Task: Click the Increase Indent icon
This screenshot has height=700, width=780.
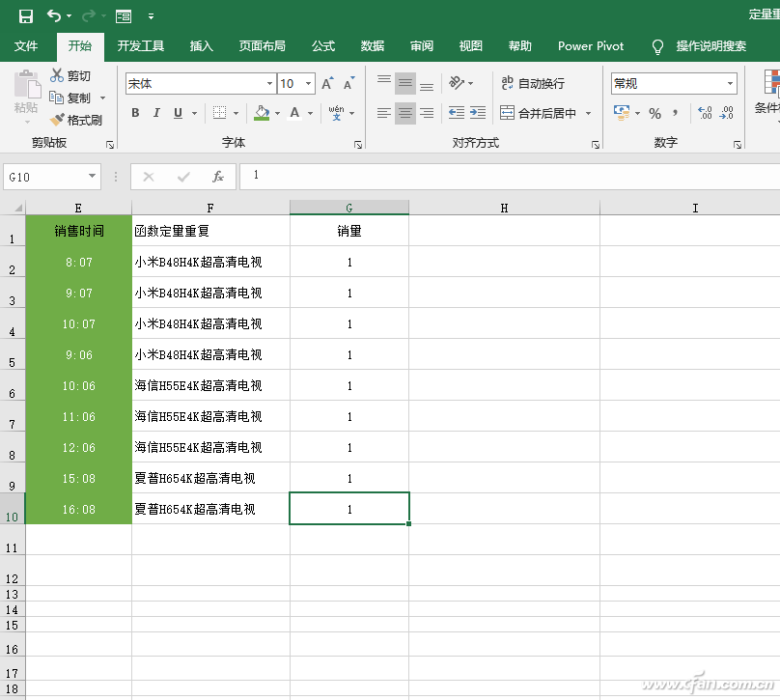Action: tap(478, 113)
